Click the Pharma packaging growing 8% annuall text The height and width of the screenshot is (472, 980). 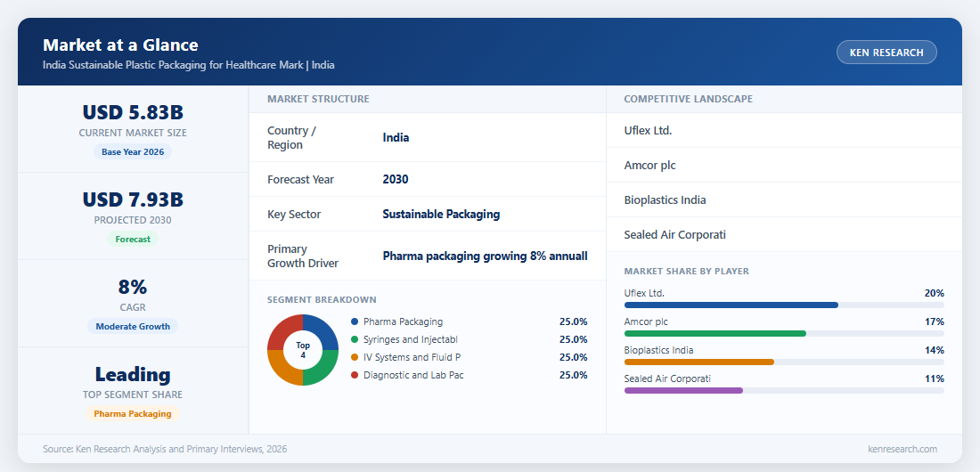(x=485, y=256)
